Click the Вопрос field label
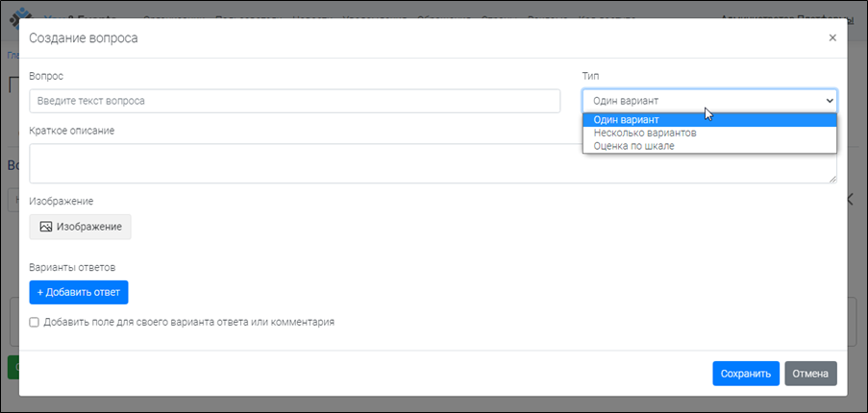 click(47, 75)
